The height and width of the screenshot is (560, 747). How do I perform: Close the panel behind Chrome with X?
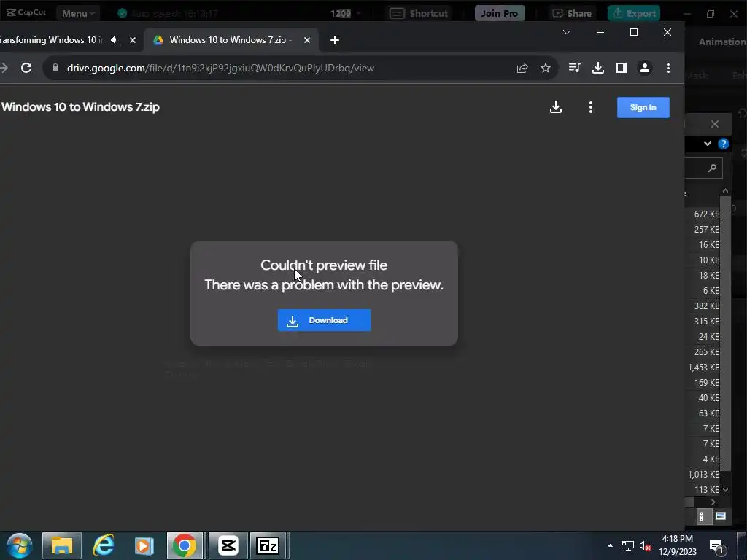[x=715, y=124]
